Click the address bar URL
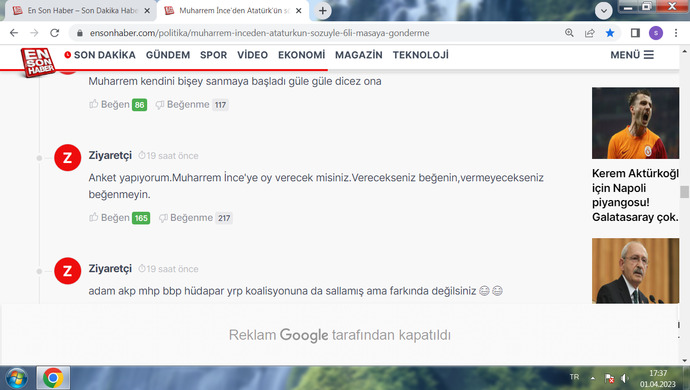 [x=260, y=33]
